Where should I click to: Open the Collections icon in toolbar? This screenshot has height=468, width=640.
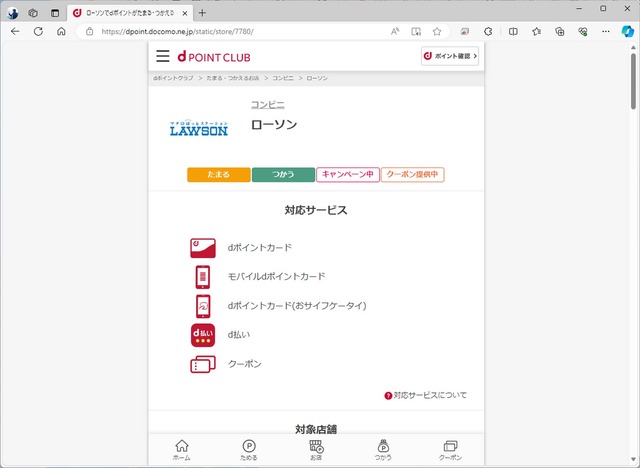(x=560, y=31)
